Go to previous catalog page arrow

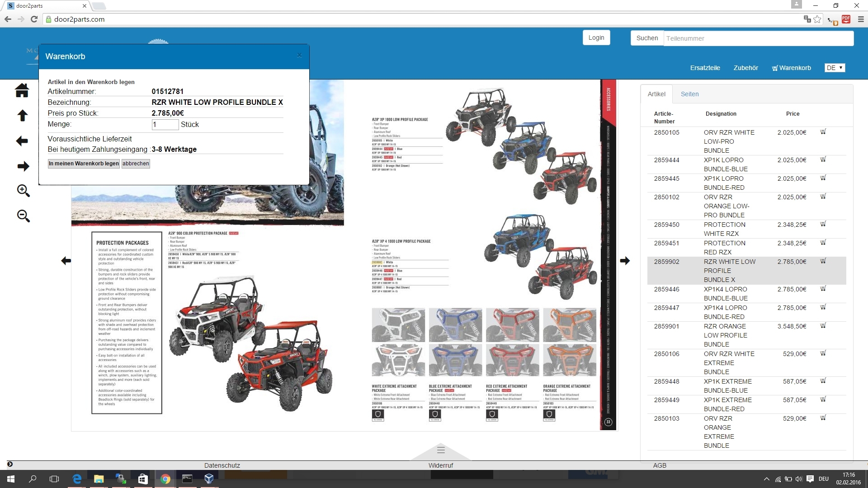point(66,261)
